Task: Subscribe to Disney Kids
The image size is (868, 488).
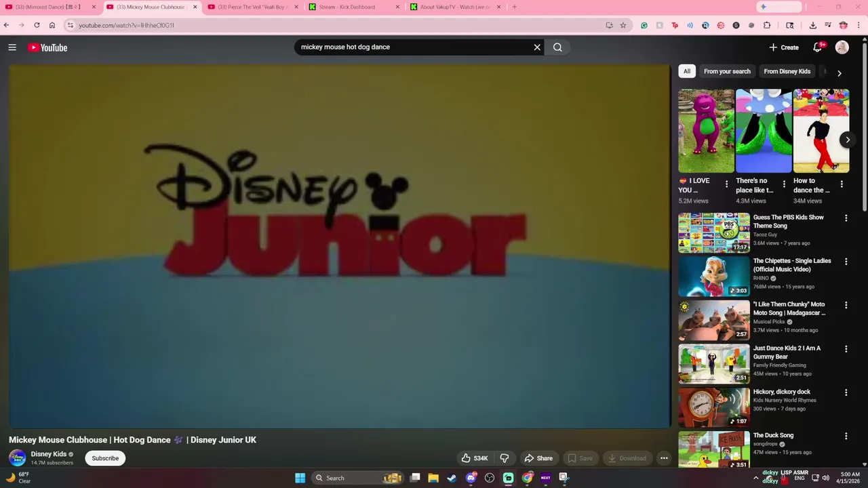Action: (105, 458)
